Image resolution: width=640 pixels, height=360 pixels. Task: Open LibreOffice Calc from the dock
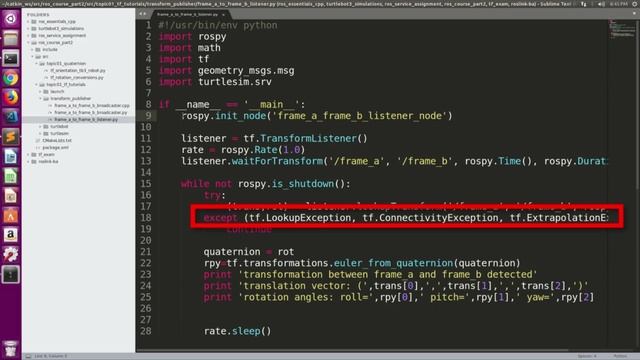click(11, 176)
